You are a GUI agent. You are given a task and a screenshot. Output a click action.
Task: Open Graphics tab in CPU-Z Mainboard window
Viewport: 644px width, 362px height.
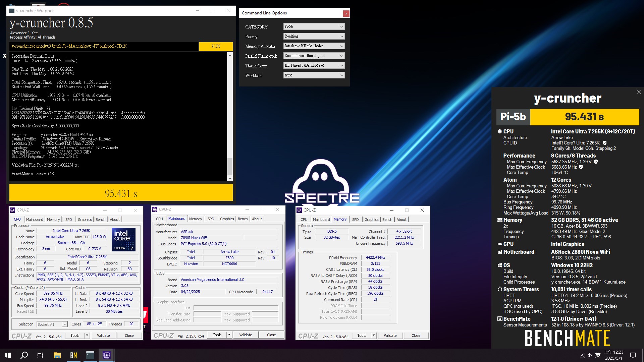227,219
